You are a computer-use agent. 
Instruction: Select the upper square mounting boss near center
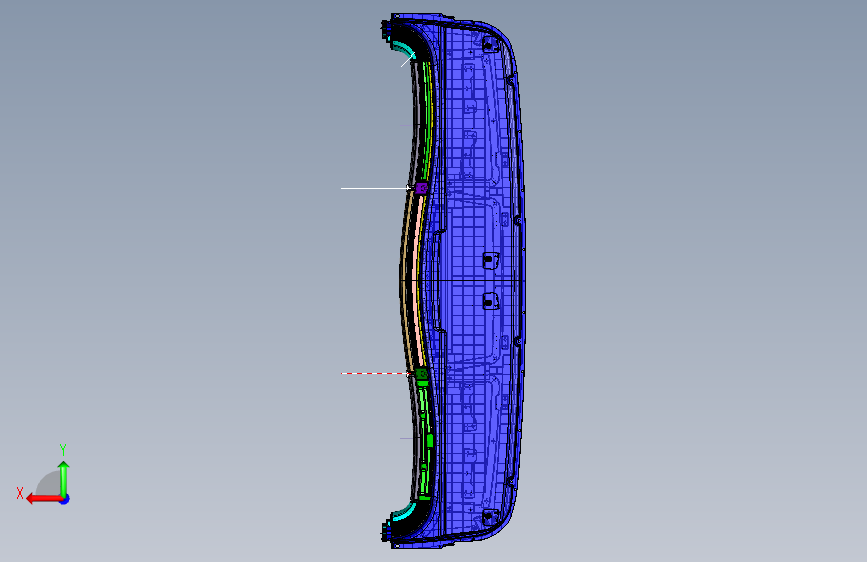(x=490, y=260)
